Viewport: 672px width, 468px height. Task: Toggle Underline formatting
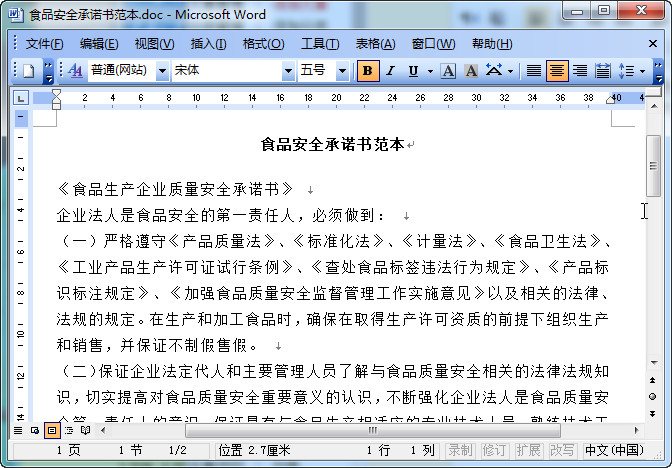point(413,71)
